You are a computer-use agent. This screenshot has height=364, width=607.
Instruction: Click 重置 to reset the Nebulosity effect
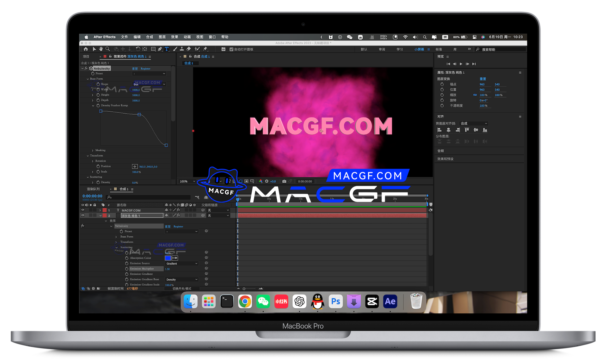click(135, 69)
